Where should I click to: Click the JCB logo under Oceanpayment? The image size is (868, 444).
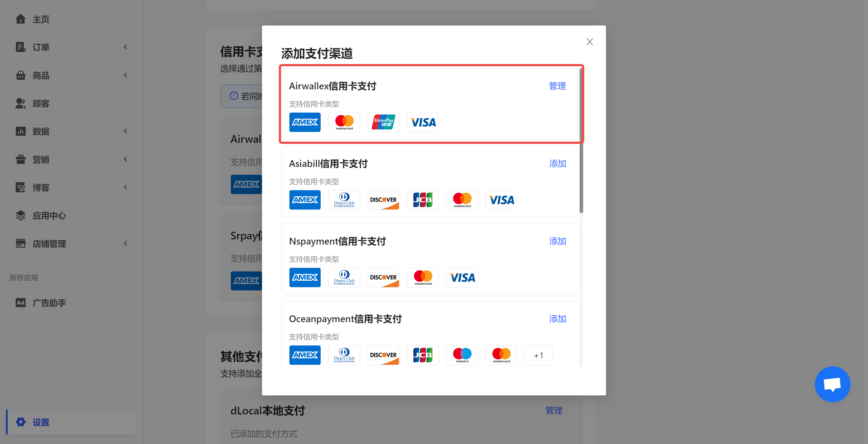pos(423,355)
